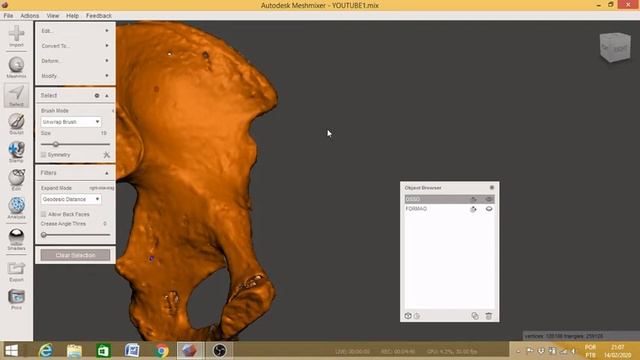Expand the Deform... submenu
The width and height of the screenshot is (640, 360).
tap(75, 61)
